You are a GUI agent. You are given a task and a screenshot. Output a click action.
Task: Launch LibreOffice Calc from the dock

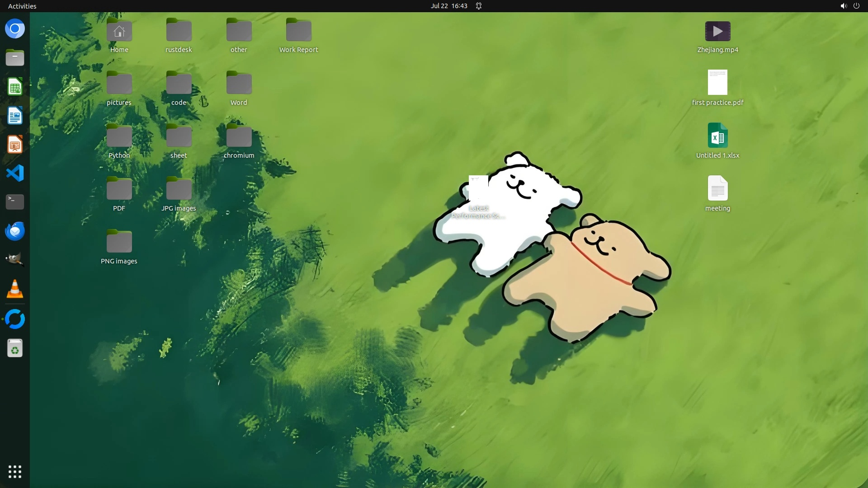(15, 87)
